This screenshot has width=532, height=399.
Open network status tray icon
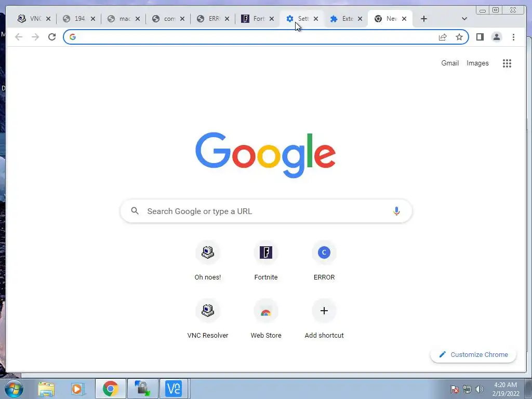point(467,389)
